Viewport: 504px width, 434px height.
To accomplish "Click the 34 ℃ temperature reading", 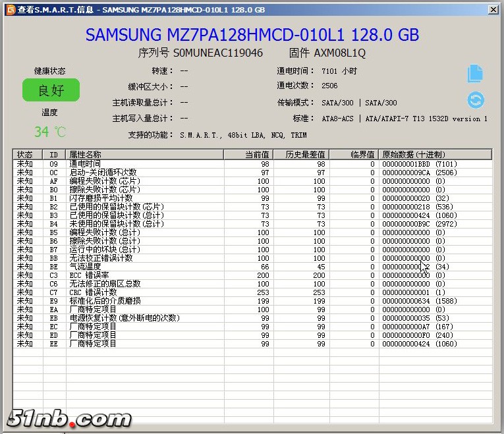I will click(x=50, y=132).
